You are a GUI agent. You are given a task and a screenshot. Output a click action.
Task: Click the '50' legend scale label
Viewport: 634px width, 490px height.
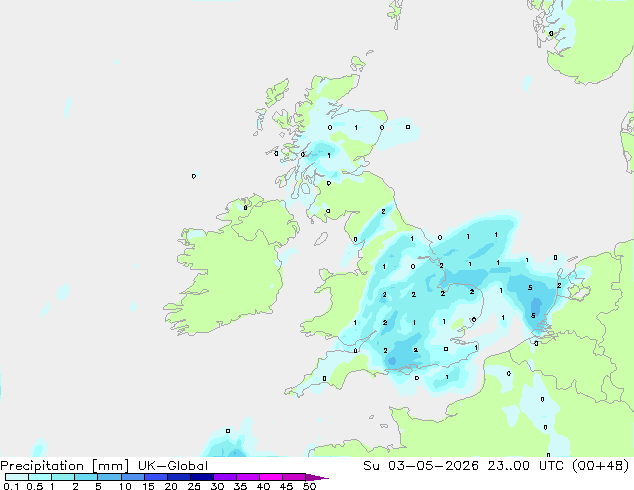pos(309,486)
